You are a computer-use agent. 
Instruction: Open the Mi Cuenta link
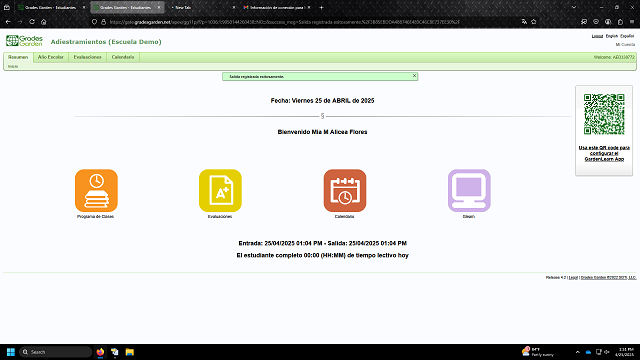[x=625, y=44]
